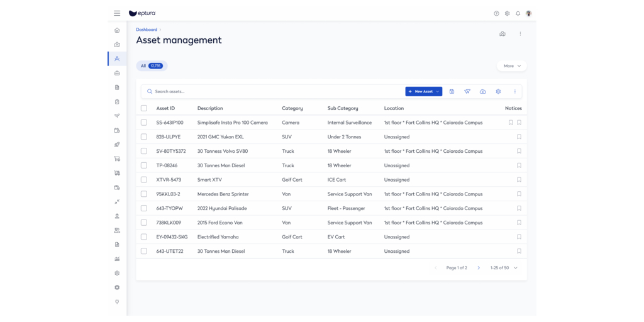
Task: Click the Dashboard breadcrumb link
Action: pos(147,30)
